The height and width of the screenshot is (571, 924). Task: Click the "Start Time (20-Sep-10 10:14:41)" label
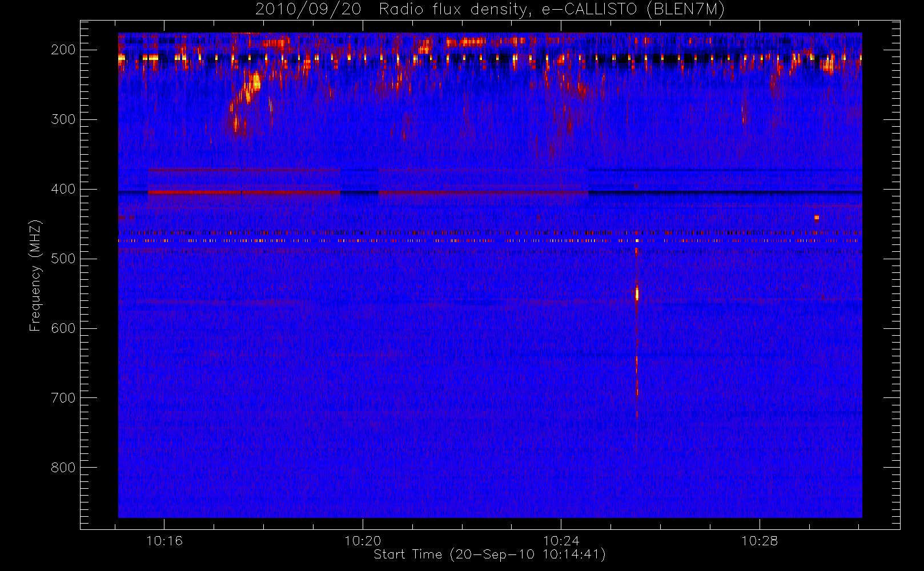point(489,554)
